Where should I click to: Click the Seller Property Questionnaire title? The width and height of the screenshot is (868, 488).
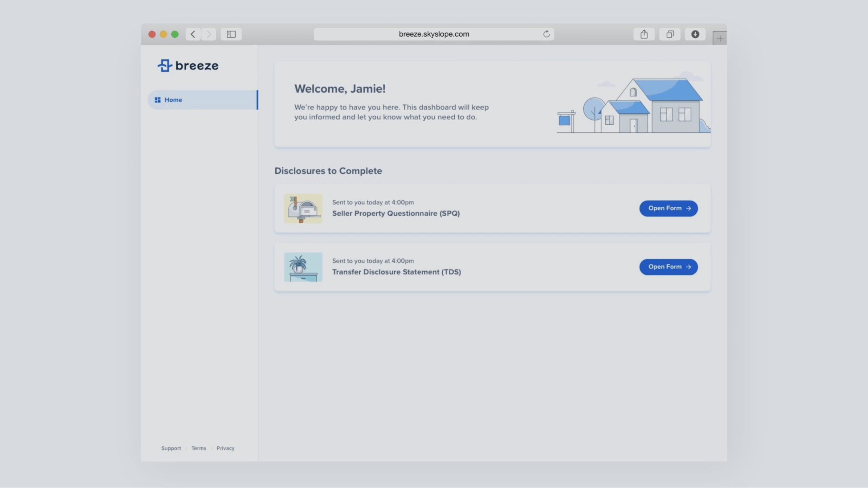click(396, 213)
